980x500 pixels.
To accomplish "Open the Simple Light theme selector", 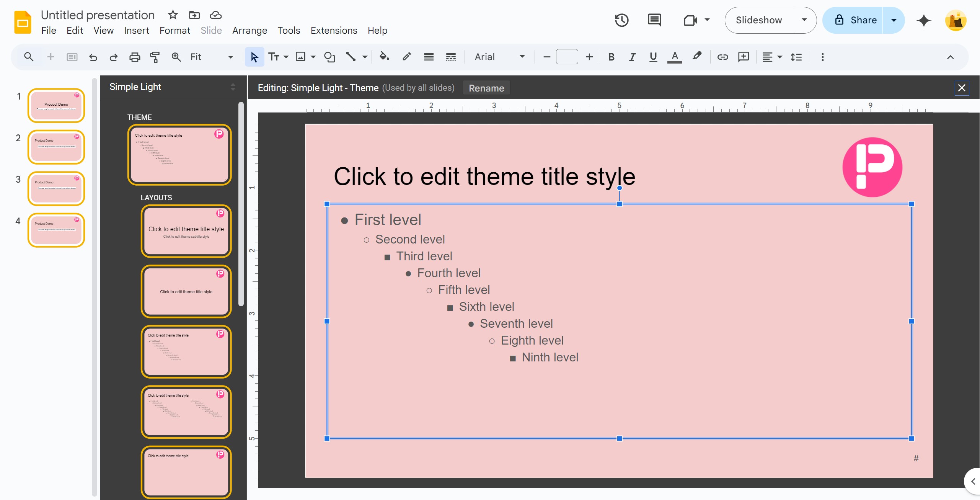I will click(x=172, y=87).
